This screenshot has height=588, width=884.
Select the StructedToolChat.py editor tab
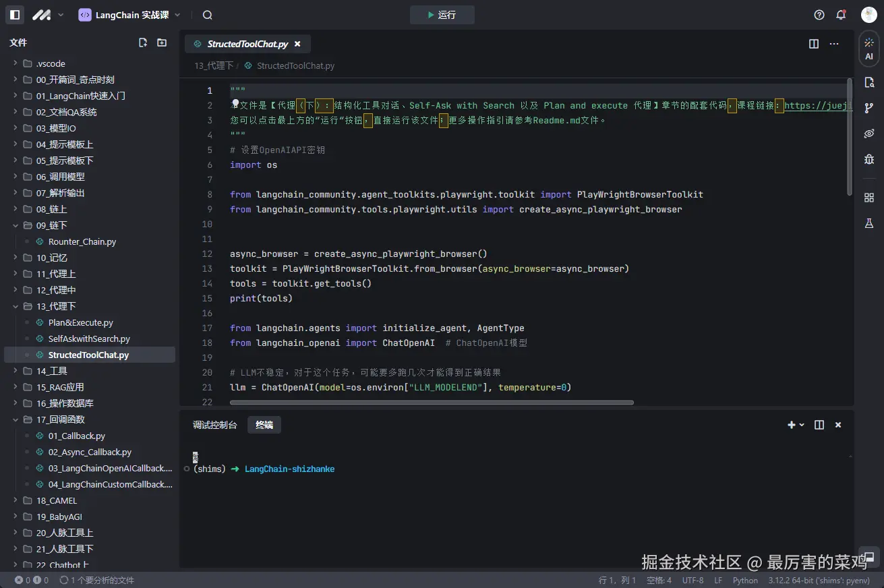[x=247, y=44]
